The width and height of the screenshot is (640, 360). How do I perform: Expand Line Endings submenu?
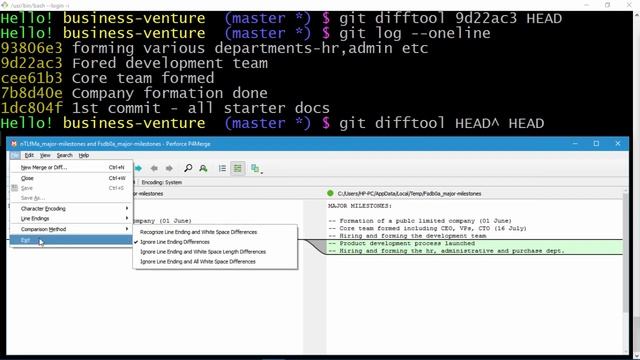(71, 218)
